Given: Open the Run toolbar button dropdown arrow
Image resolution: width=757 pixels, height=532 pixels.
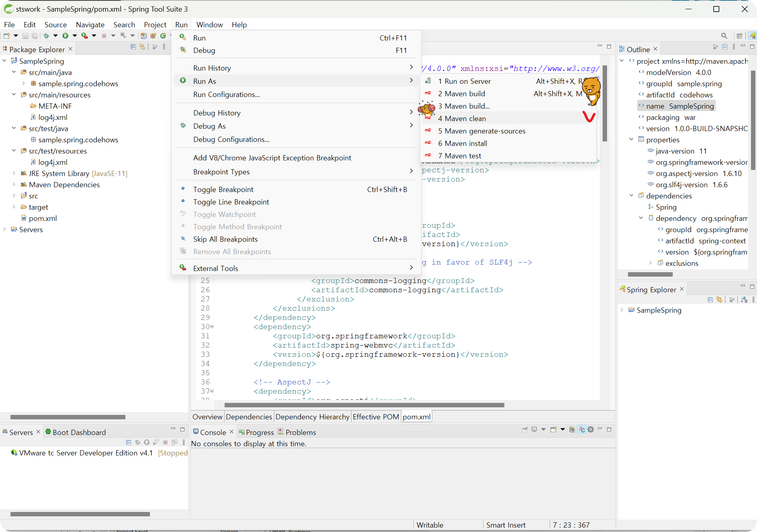Looking at the screenshot, I should pos(75,36).
